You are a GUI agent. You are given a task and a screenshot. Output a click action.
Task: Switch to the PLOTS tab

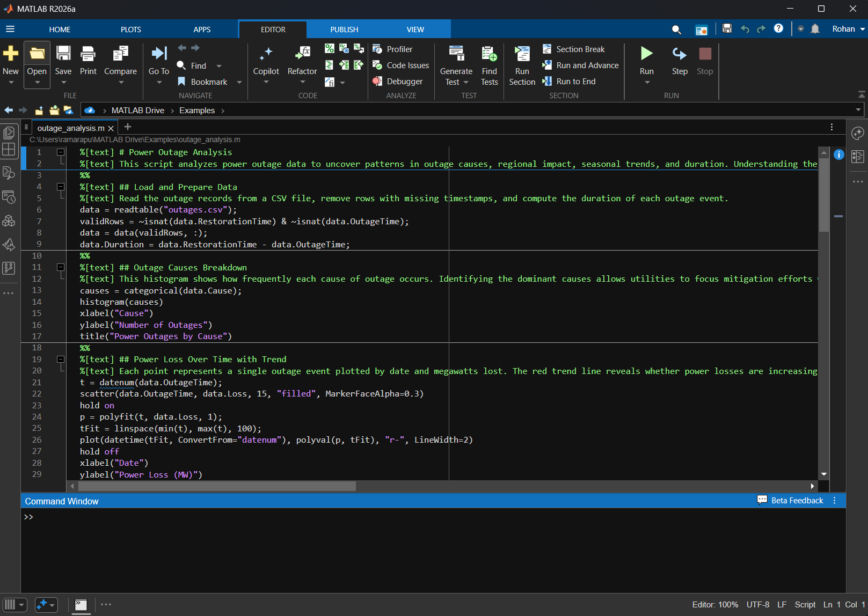[130, 30]
